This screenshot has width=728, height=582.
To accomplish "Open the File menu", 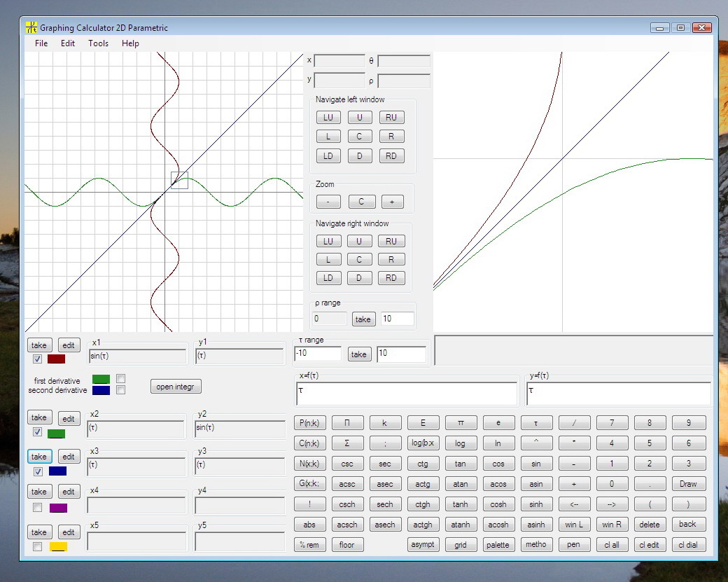I will click(41, 43).
